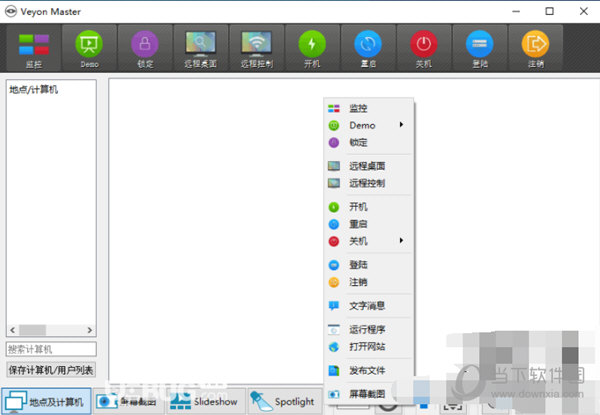The image size is (600, 415).
Task: Choose 远程桌面 in the context menu
Action: 368,166
